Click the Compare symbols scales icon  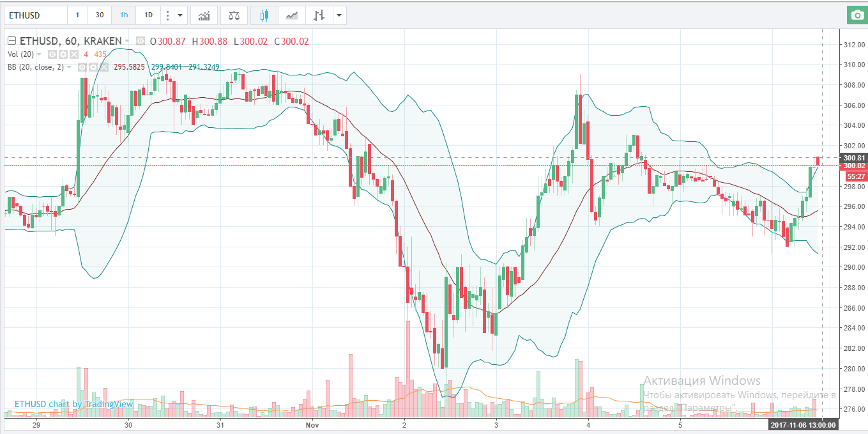(234, 15)
